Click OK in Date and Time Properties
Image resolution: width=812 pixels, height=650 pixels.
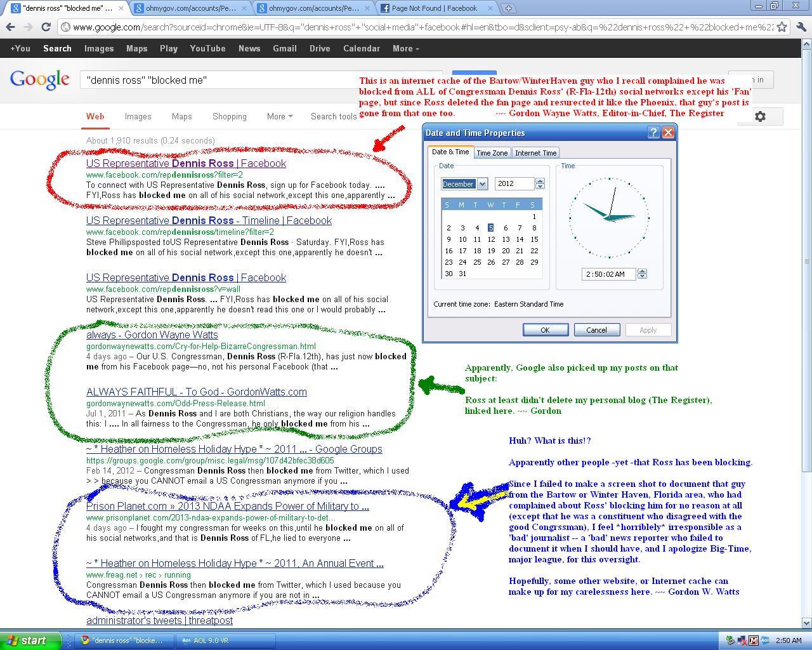545,330
